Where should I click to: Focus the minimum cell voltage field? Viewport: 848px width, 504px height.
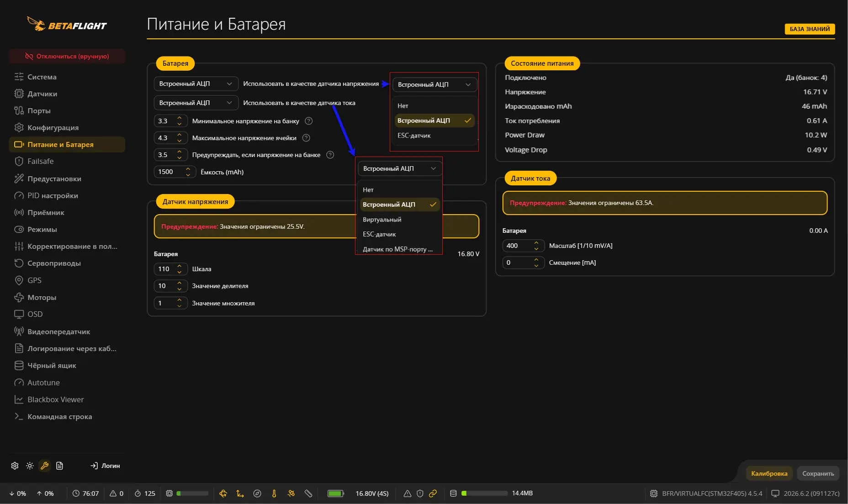click(171, 121)
